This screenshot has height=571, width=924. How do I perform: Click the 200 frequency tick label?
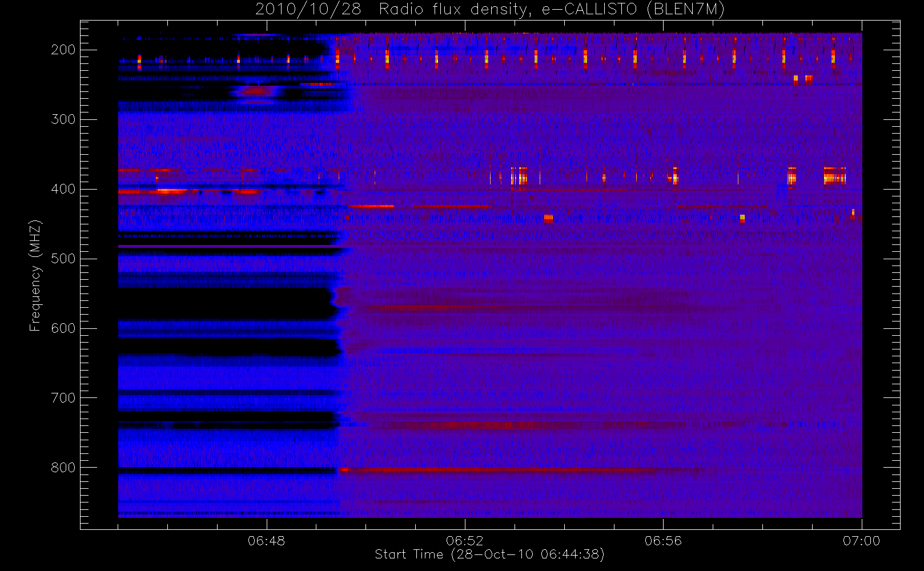[x=63, y=50]
